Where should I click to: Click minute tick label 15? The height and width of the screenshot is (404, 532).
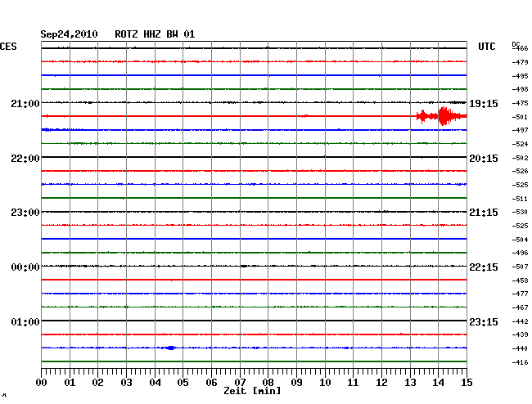(x=467, y=383)
